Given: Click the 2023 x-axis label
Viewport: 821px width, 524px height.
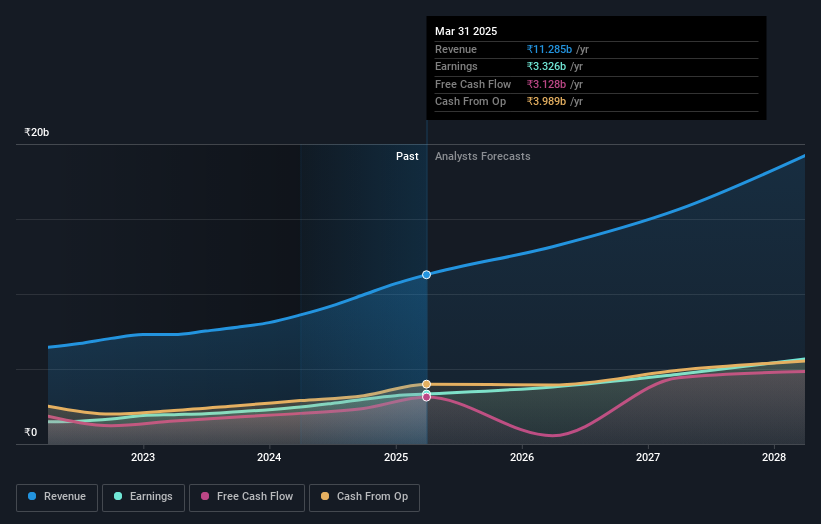Looking at the screenshot, I should coord(143,457).
